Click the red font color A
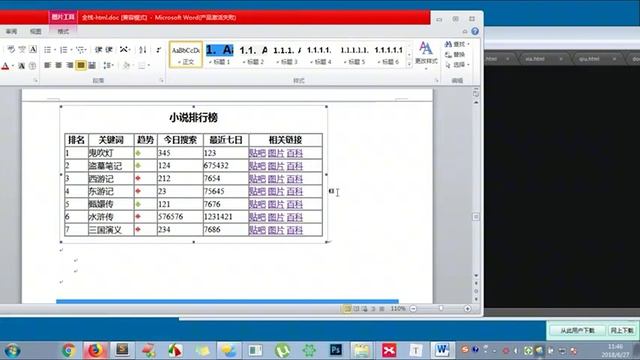The height and width of the screenshot is (360, 640). 5,66
